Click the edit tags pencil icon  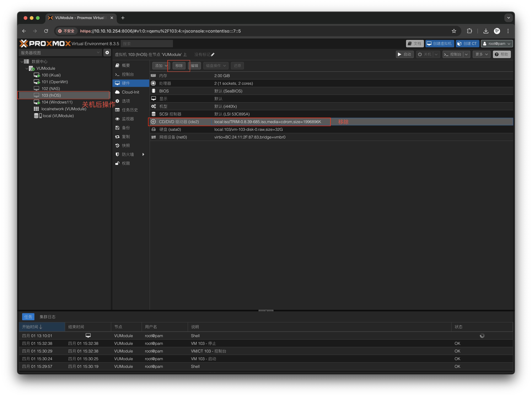click(x=213, y=54)
